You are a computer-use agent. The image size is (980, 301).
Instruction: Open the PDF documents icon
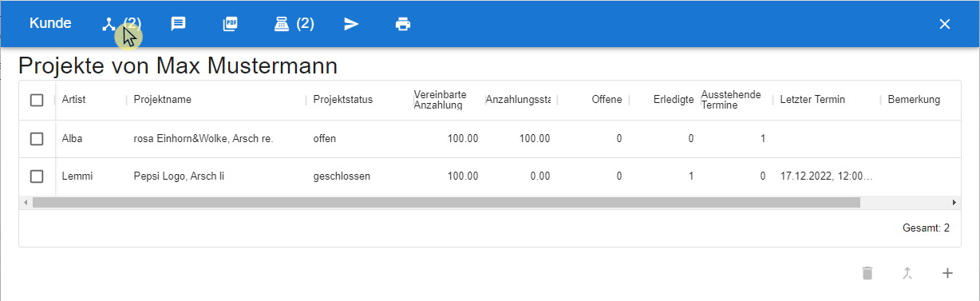pos(230,24)
